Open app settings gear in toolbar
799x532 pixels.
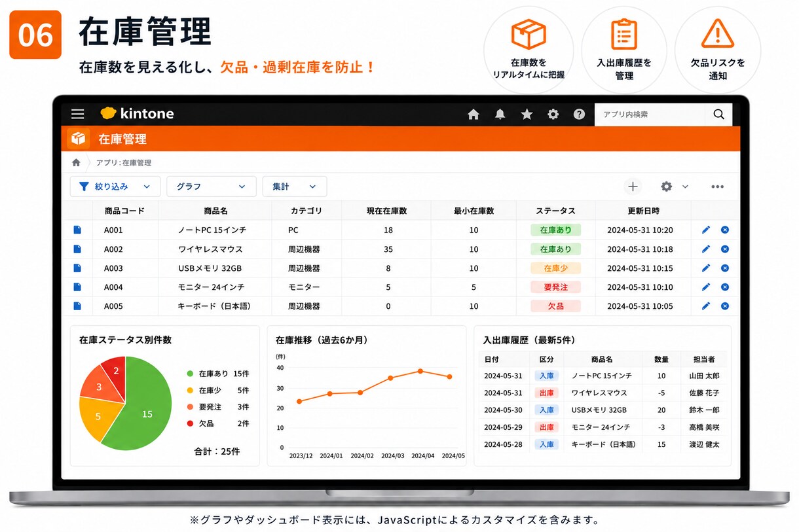[666, 186]
